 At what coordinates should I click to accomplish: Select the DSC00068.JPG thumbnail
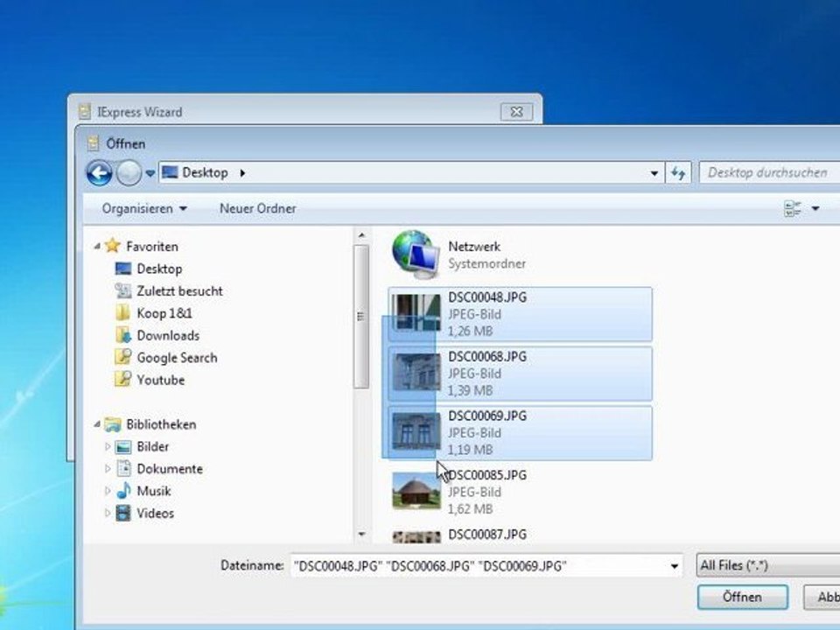[x=416, y=373]
